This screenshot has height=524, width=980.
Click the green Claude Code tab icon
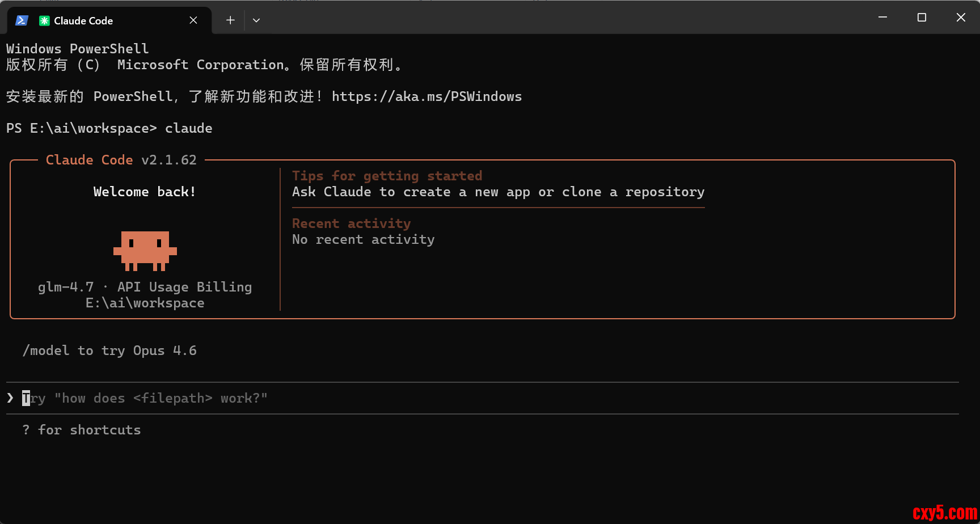[x=44, y=20]
